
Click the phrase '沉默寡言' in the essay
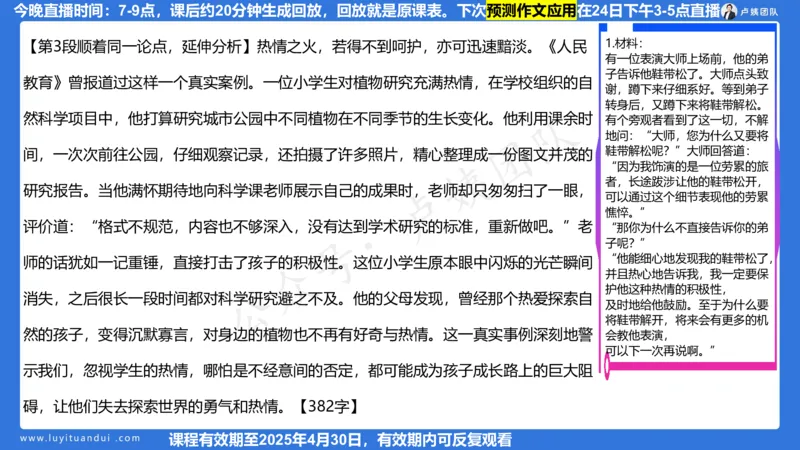[x=158, y=335]
